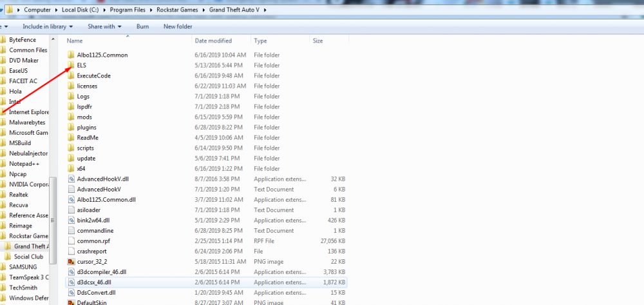The image size is (644, 305).
Task: Click the Albo1125.Common.dll file icon
Action: point(71,199)
